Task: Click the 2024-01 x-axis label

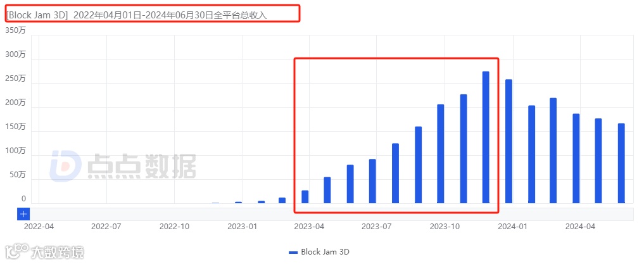Action: coord(513,226)
